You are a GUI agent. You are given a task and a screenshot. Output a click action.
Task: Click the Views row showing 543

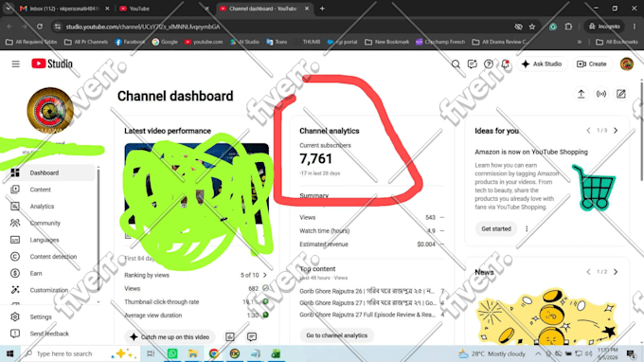(371, 217)
